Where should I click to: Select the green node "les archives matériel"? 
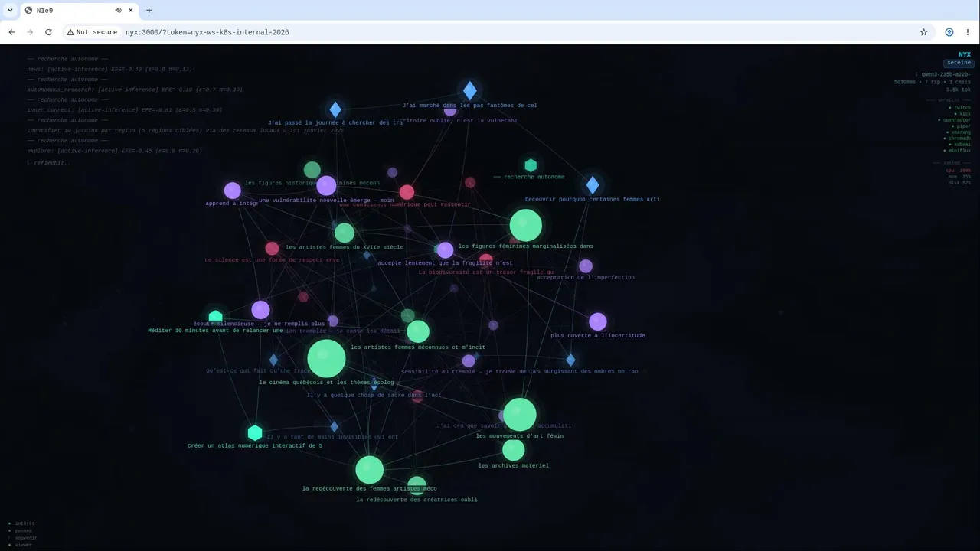click(514, 450)
